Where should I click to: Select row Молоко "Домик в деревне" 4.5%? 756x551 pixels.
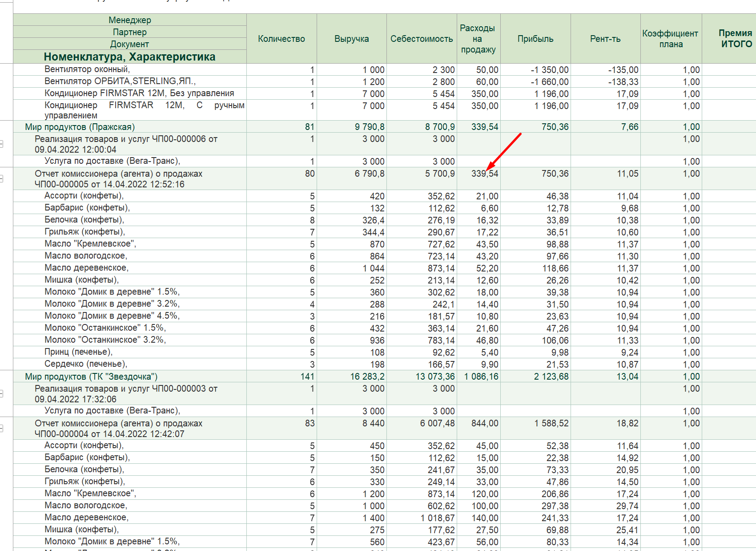coord(112,316)
